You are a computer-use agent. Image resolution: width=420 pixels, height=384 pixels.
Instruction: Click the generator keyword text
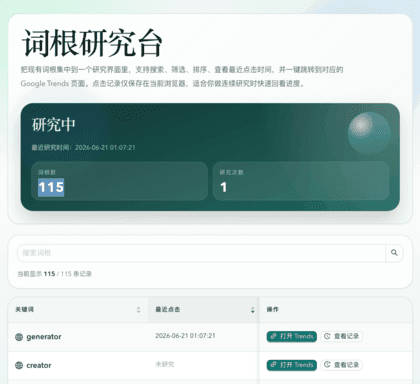coord(44,337)
